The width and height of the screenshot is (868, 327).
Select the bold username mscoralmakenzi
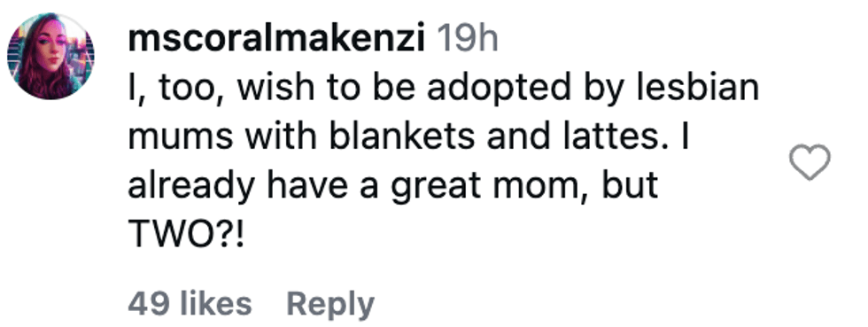click(275, 39)
